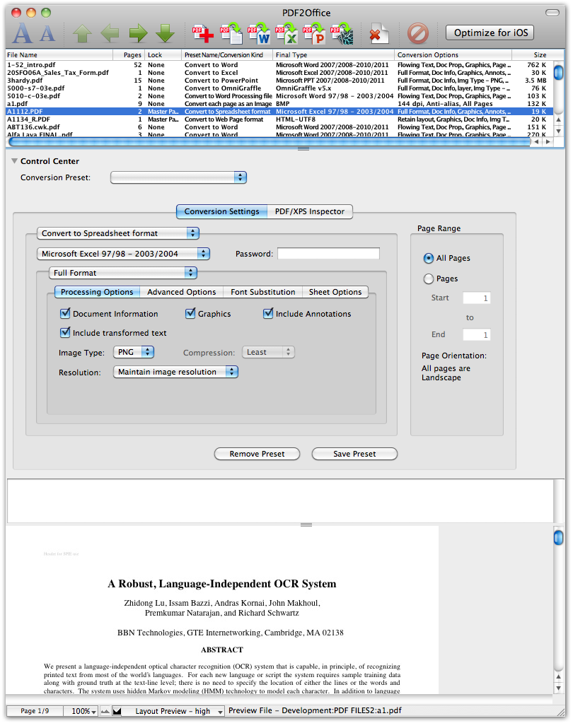This screenshot has height=728, width=573.
Task: Select the 3hardy.pdf row in the file list
Action: pyautogui.click(x=279, y=81)
